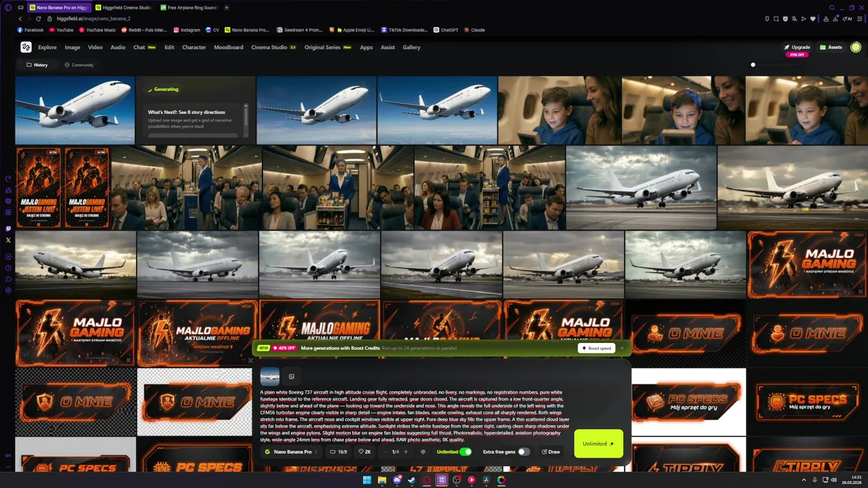This screenshot has height=488, width=868.
Task: Open the X (Twitter) sidebar icon
Action: tap(8, 240)
